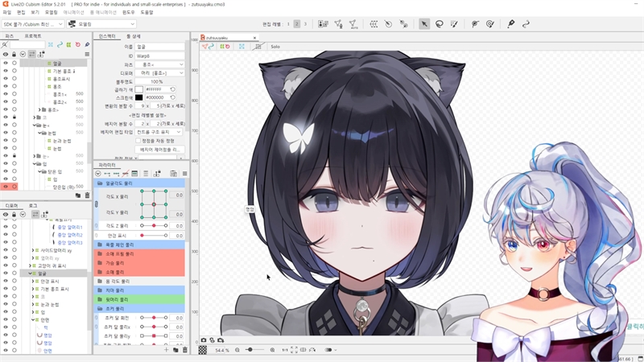The image size is (644, 362).
Task: Click the white 곱하기 색 color swatch
Action: (x=138, y=89)
